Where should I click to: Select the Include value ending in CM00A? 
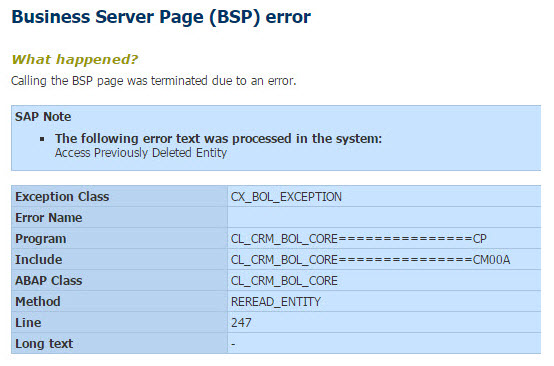pyautogui.click(x=370, y=260)
